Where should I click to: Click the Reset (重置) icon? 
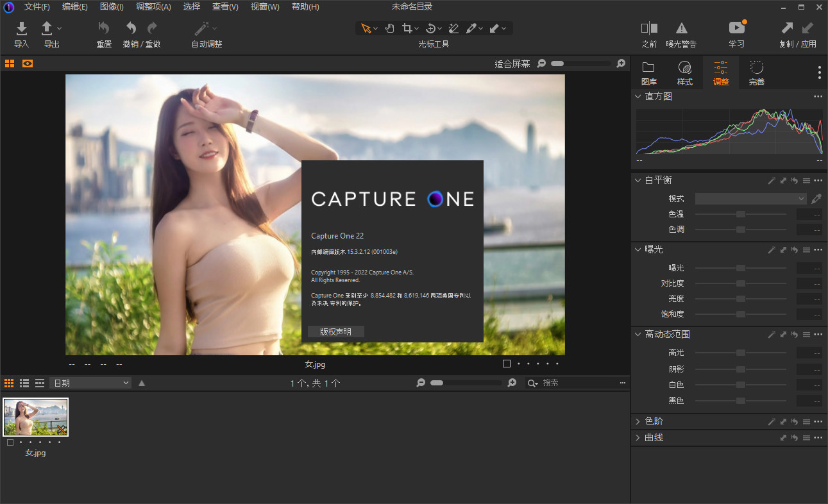(104, 28)
